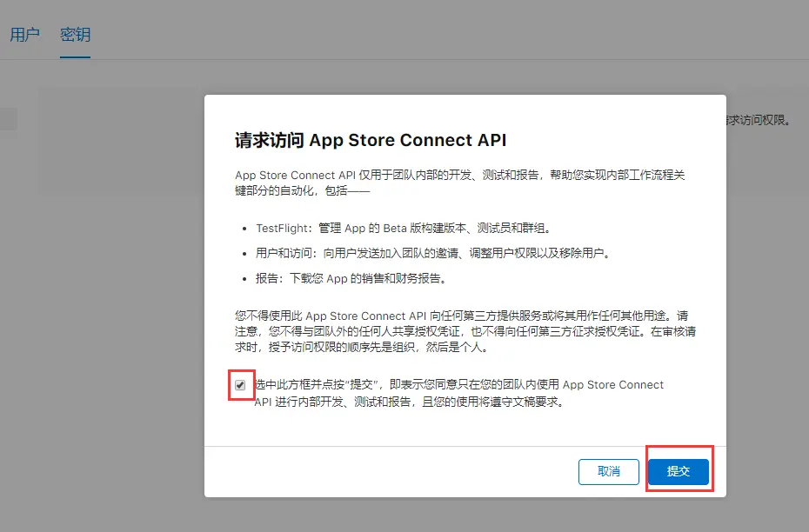Click the agreement text starting 选中此方框并点按

[x=458, y=393]
